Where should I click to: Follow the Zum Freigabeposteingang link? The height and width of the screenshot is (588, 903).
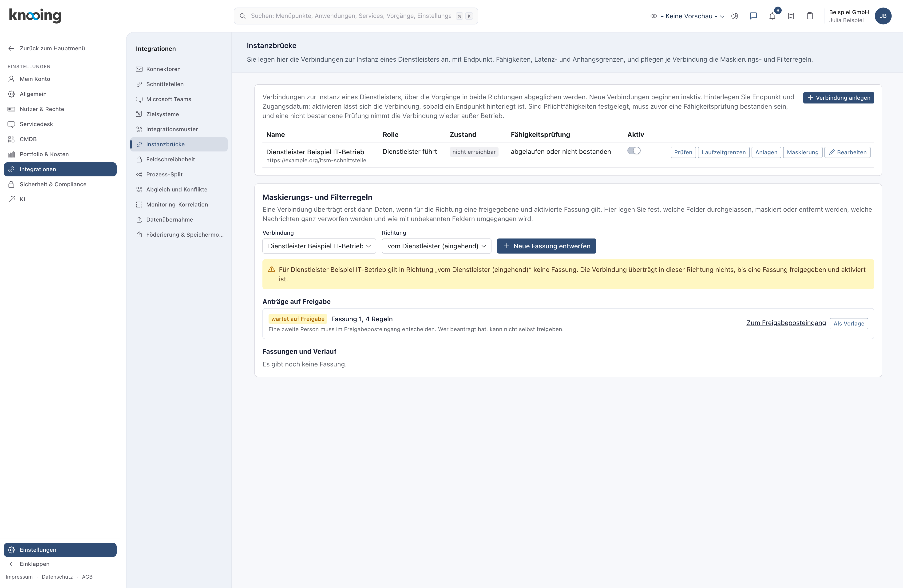click(786, 323)
